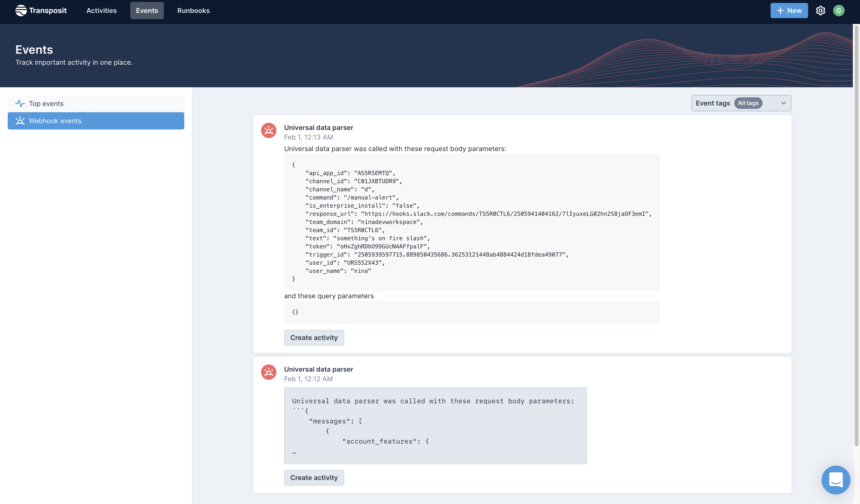Switch to the Activities tab

101,11
